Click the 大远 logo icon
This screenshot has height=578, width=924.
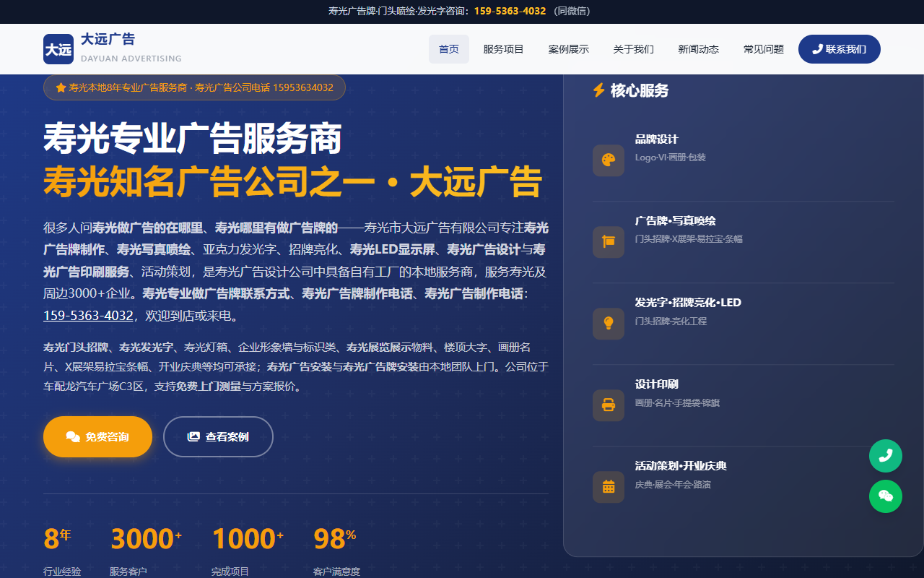coord(58,49)
